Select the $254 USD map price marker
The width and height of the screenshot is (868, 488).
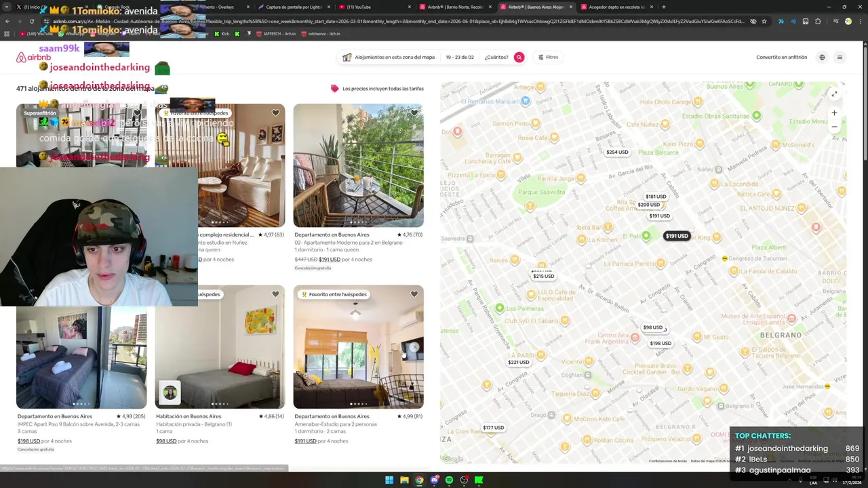click(x=617, y=152)
